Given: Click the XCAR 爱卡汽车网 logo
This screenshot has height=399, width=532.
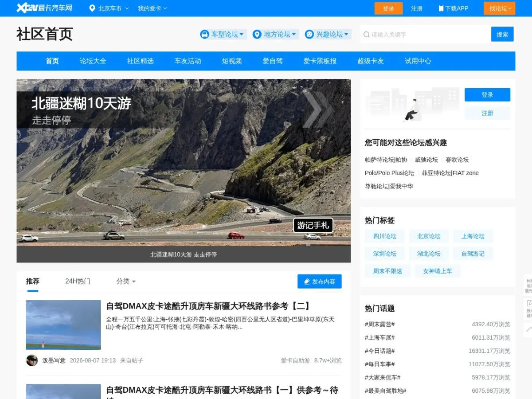Looking at the screenshot, I should (x=44, y=8).
